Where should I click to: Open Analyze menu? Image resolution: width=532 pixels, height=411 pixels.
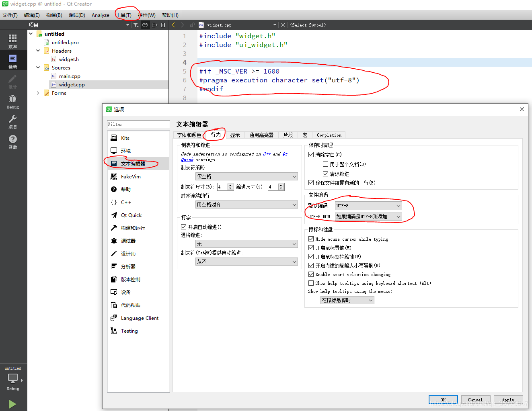click(101, 15)
